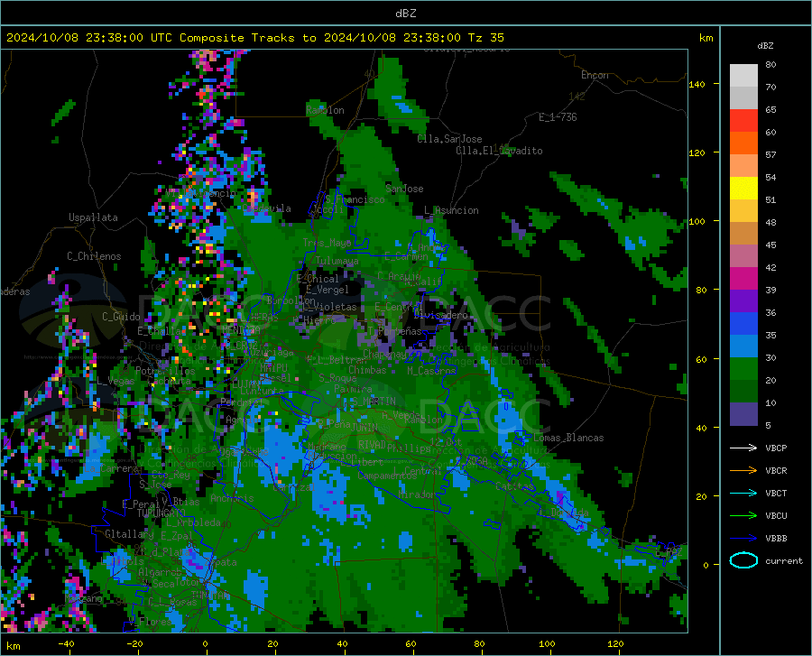Image resolution: width=812 pixels, height=656 pixels.
Task: Click the 'C_Guido' map label
Action: [121, 317]
